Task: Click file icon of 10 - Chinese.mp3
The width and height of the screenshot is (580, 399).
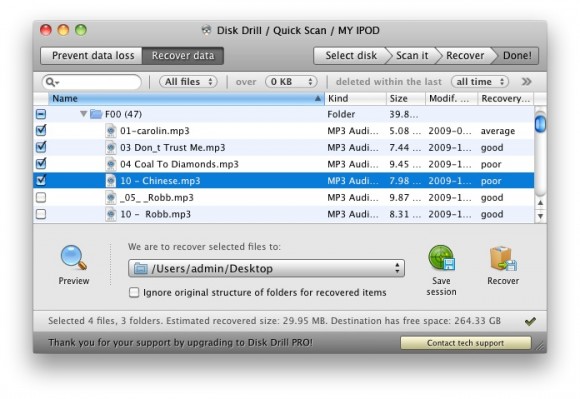Action: click(111, 181)
